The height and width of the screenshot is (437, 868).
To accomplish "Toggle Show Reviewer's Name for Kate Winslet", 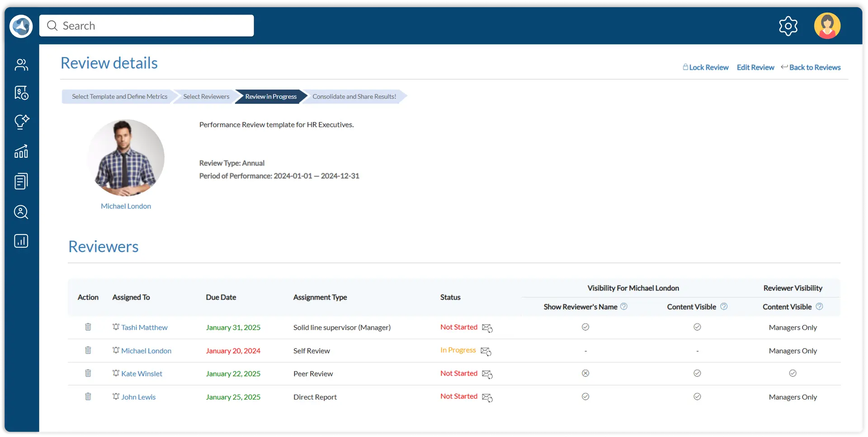I will [x=585, y=373].
